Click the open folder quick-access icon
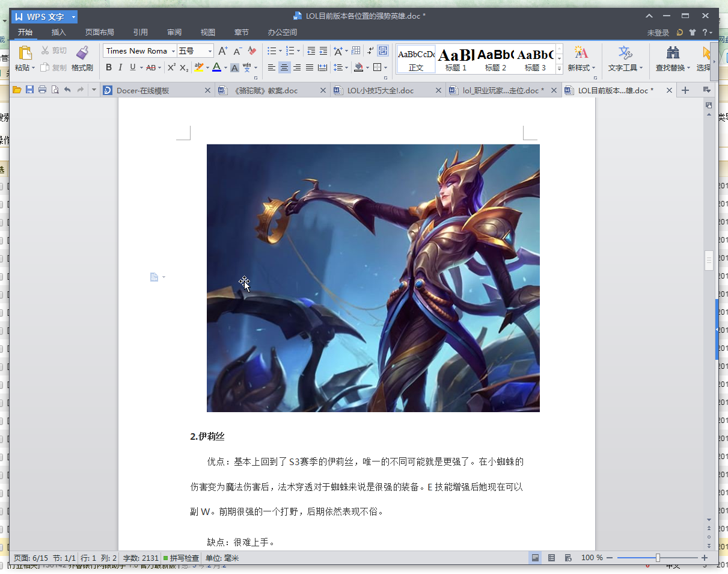Image resolution: width=728 pixels, height=574 pixels. pyautogui.click(x=17, y=90)
